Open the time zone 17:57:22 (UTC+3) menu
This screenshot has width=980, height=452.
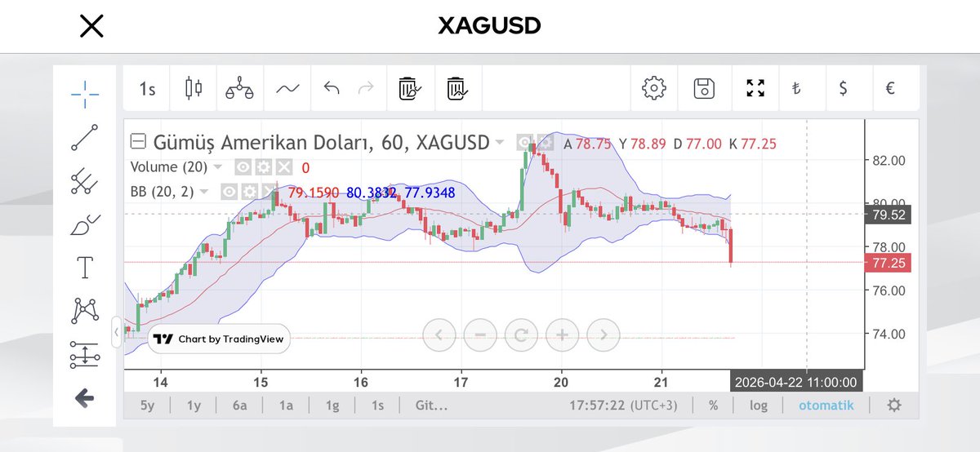[x=622, y=405]
